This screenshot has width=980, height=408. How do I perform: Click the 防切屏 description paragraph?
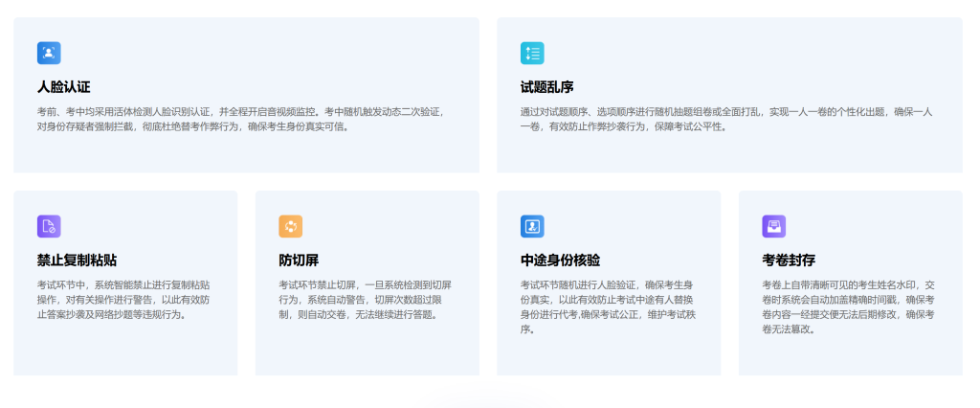(x=366, y=299)
